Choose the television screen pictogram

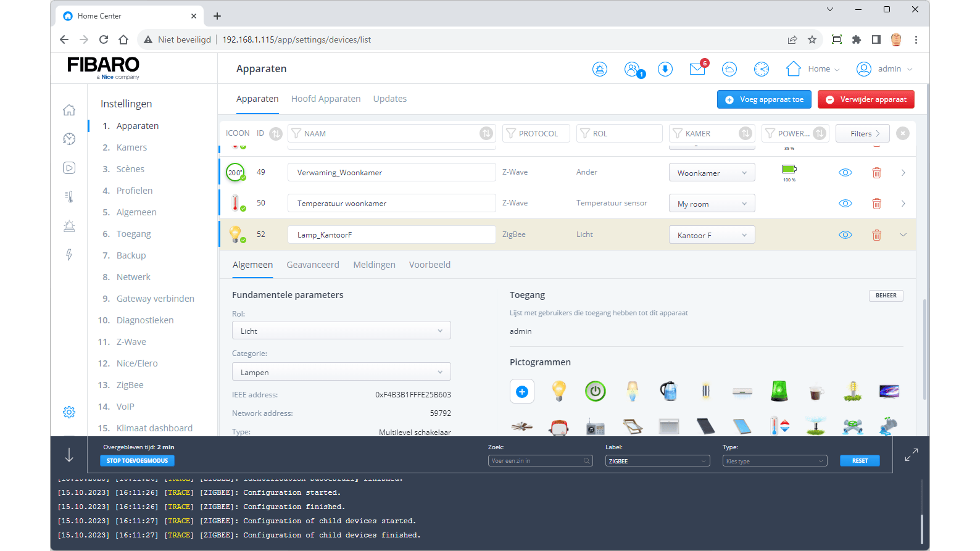pyautogui.click(x=889, y=391)
